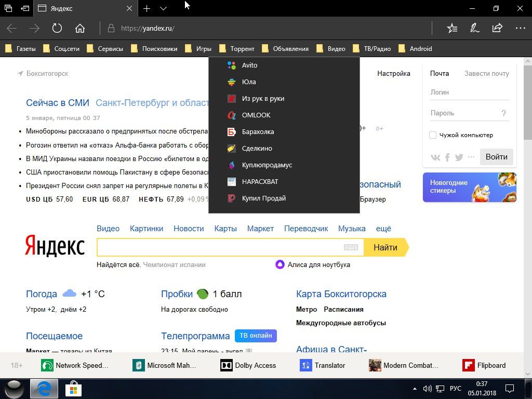Close the Яндекс tab

[129, 8]
